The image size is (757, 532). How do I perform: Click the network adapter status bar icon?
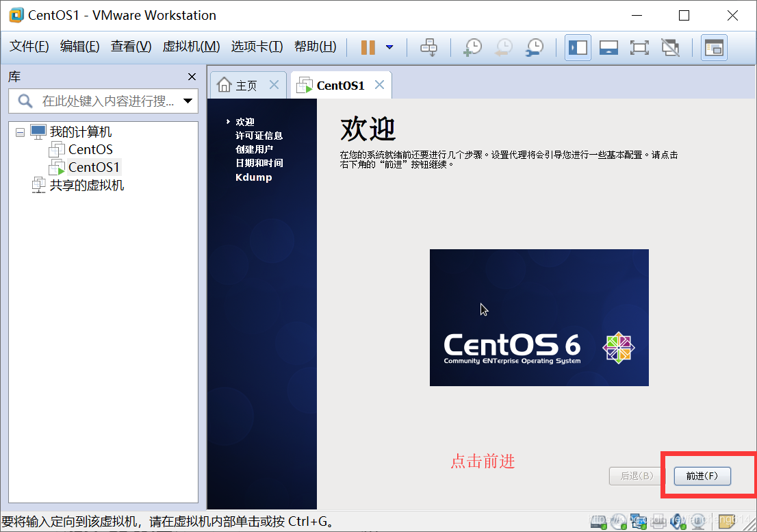pyautogui.click(x=638, y=521)
